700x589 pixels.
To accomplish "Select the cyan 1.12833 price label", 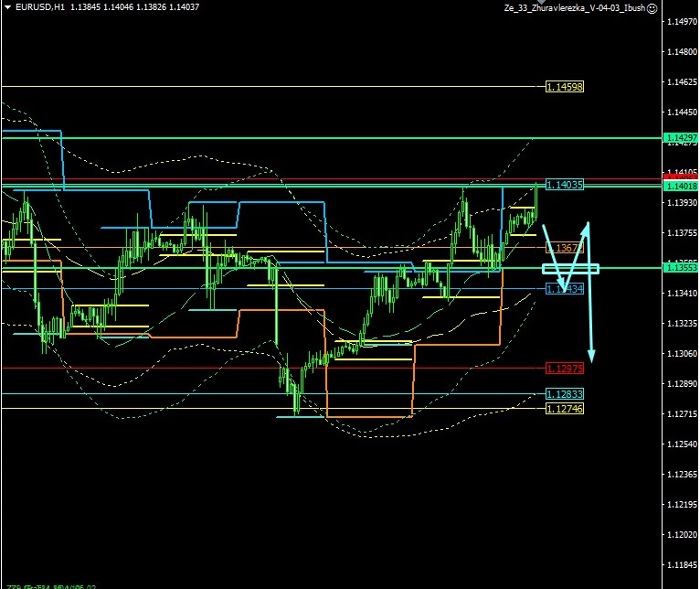I will click(564, 394).
